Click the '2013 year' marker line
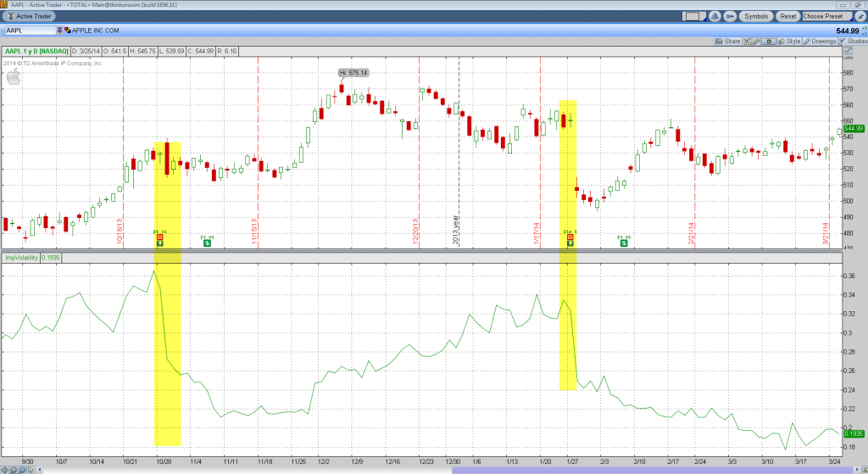Screen dimensions: 868x474 (x=459, y=153)
